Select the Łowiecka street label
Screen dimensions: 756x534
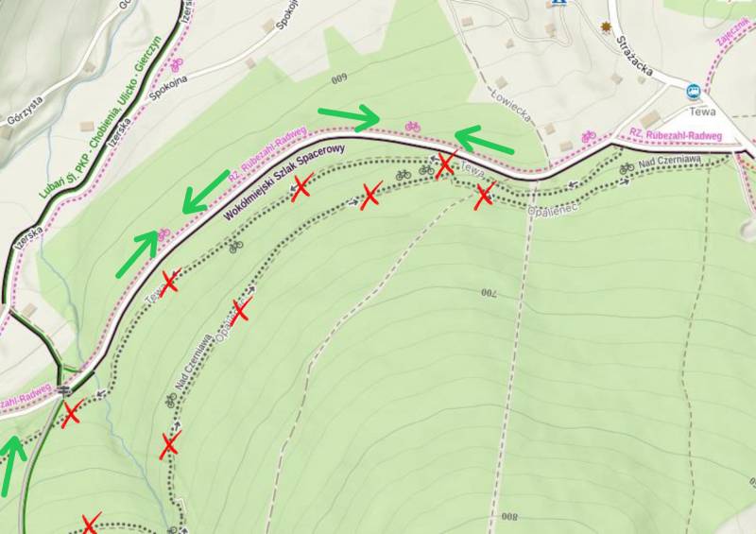(511, 104)
